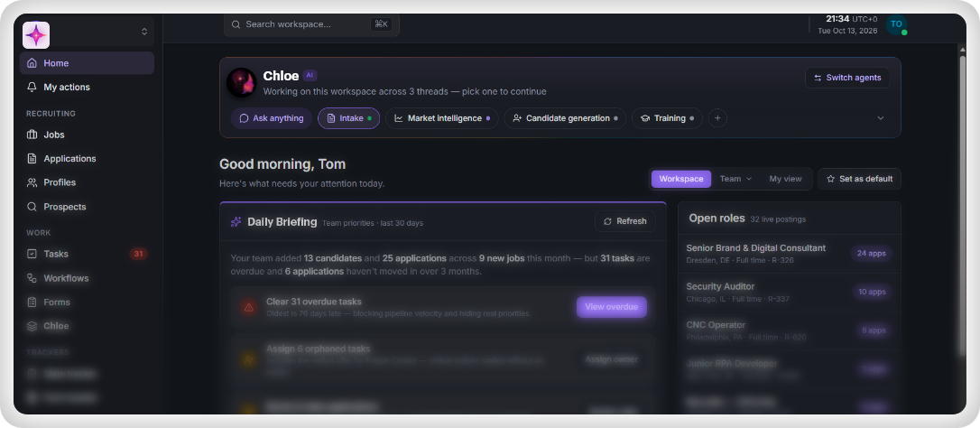Click Assign owner button

pos(611,359)
